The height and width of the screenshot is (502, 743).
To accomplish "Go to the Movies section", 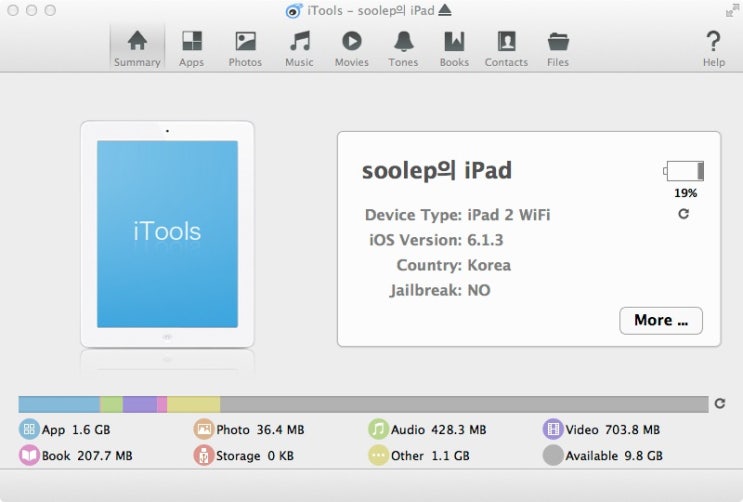I will tap(351, 48).
